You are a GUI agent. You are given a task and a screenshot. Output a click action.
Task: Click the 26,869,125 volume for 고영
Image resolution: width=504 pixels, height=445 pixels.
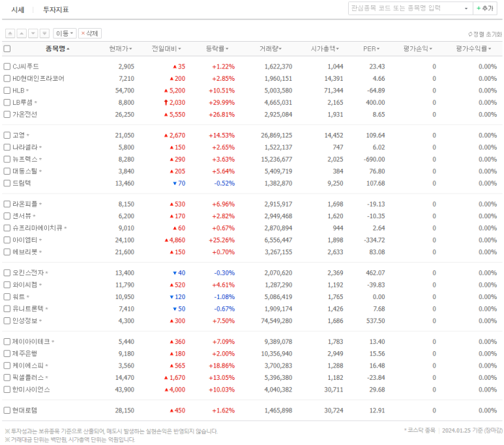click(276, 136)
